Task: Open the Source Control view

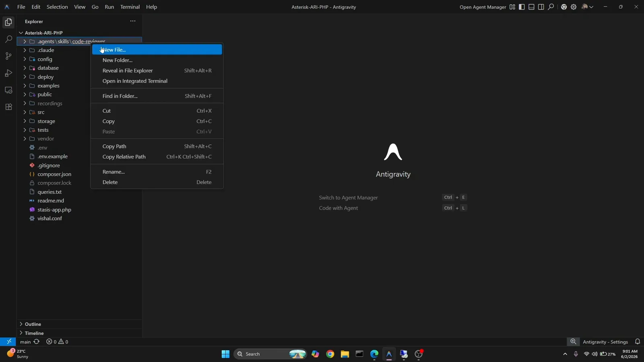Action: point(8,56)
